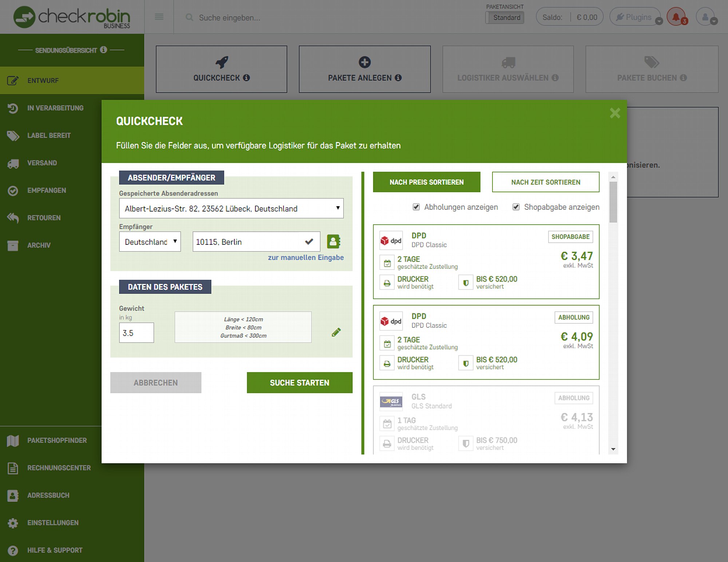Uncheck Shopabgabe anzeigen checkbox
The image size is (728, 562).
tap(516, 207)
